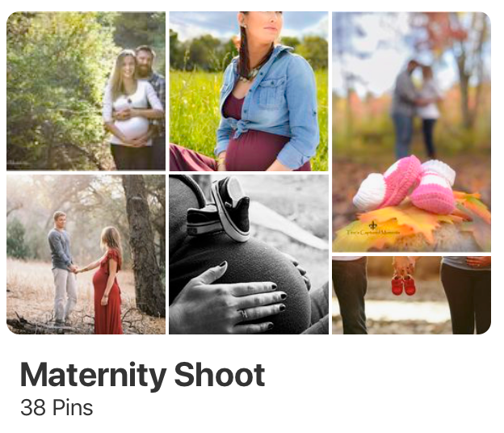Select the dangling red baby shoes photo
The image size is (504, 433).
[x=411, y=295]
